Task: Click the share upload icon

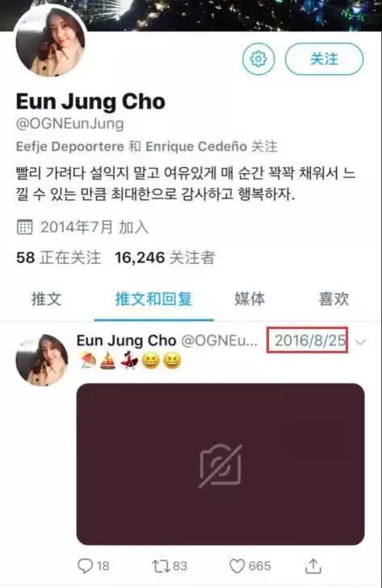Action: 313,566
